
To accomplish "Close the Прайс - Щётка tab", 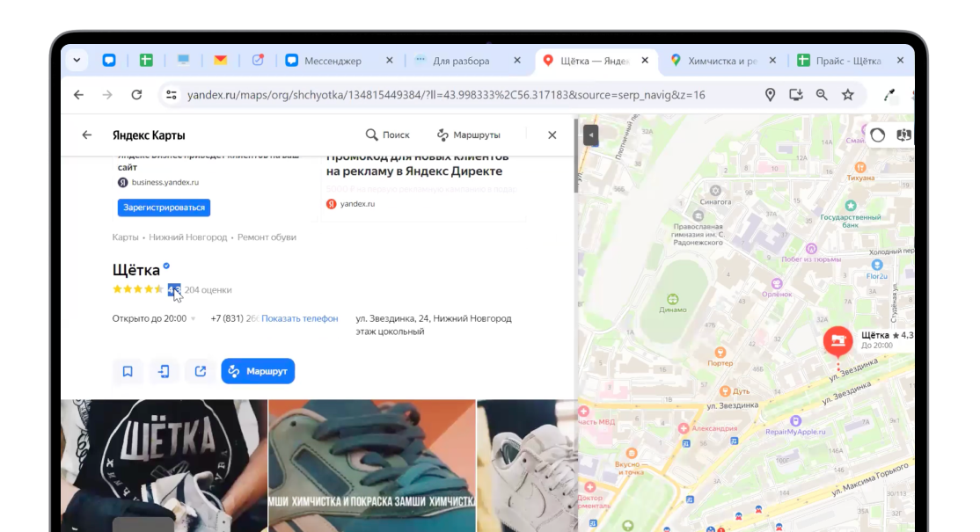I will pyautogui.click(x=900, y=61).
